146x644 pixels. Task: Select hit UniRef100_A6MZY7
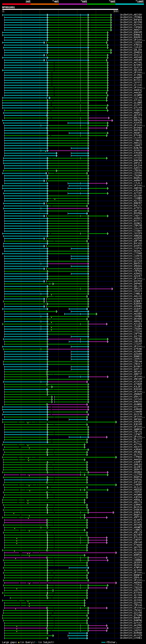(x=131, y=30)
